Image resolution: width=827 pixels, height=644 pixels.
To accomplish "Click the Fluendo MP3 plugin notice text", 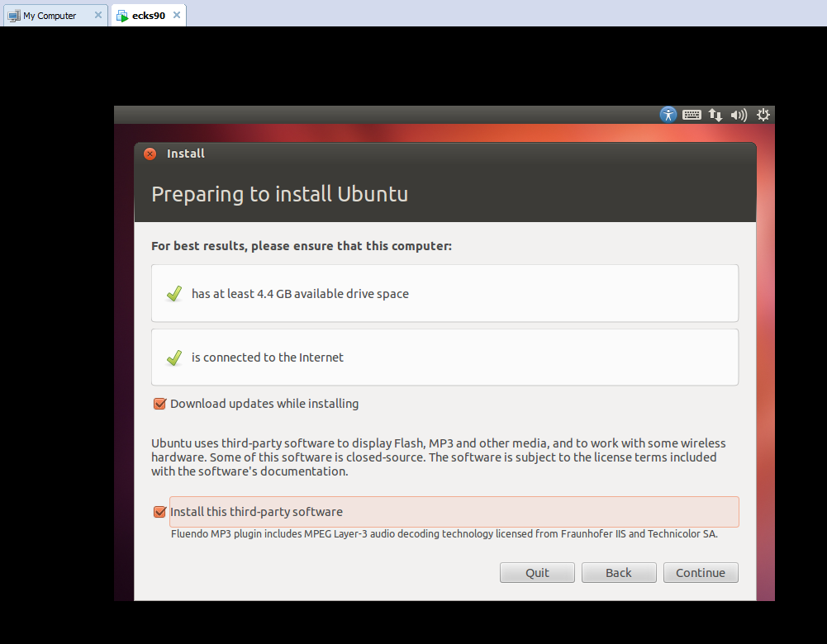I will 444,534.
